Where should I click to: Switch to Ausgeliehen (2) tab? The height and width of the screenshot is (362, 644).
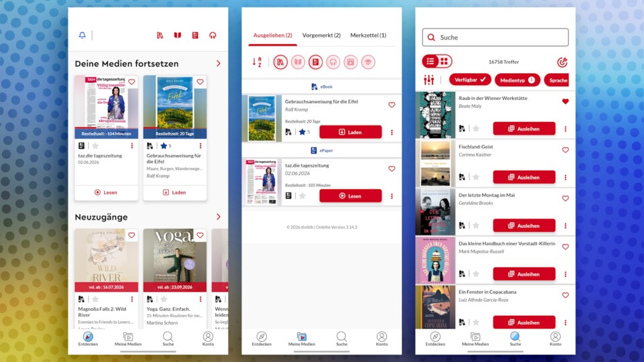click(x=272, y=36)
